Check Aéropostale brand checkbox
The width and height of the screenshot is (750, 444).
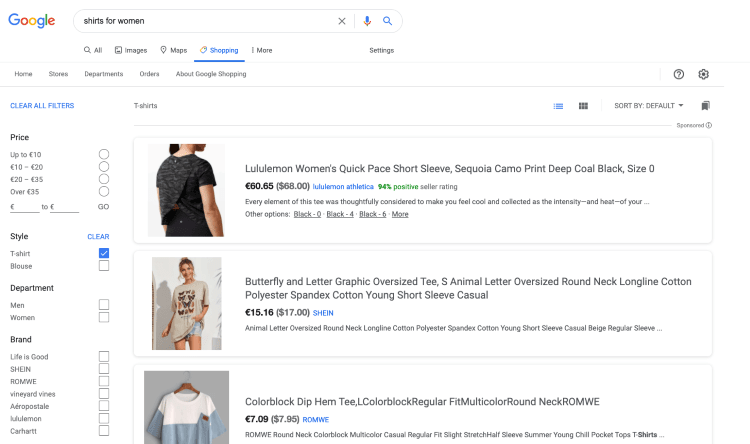[104, 406]
